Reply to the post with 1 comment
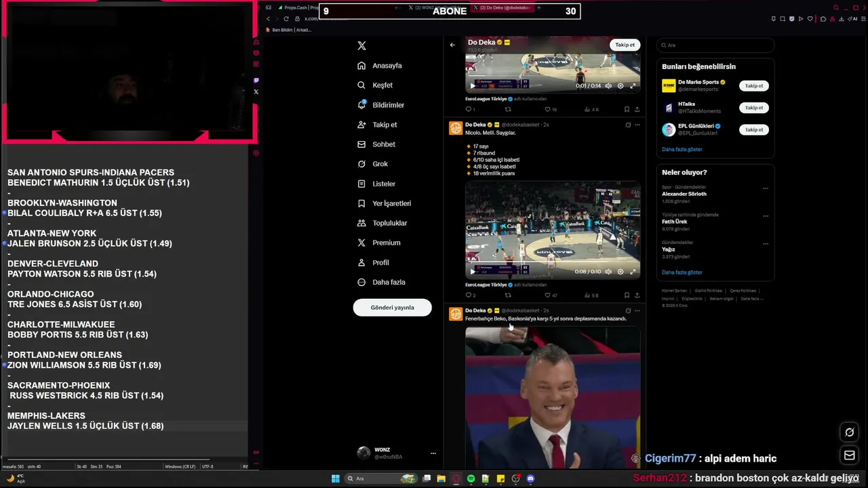 click(470, 109)
